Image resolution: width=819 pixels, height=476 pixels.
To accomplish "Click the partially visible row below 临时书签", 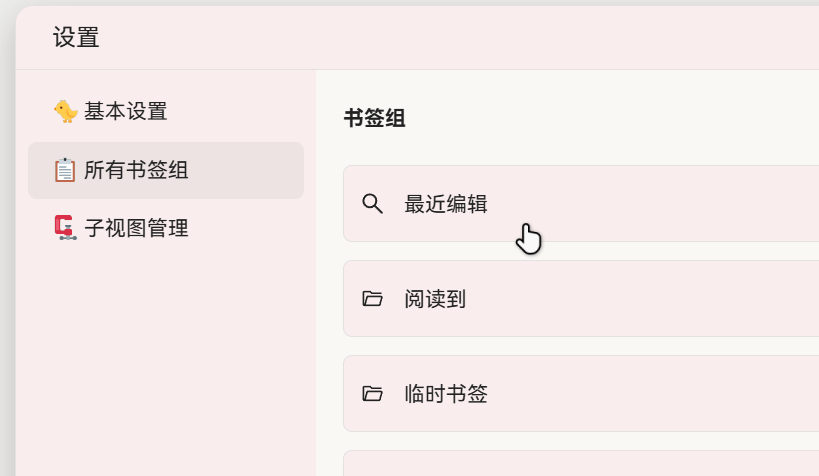I will (x=580, y=464).
